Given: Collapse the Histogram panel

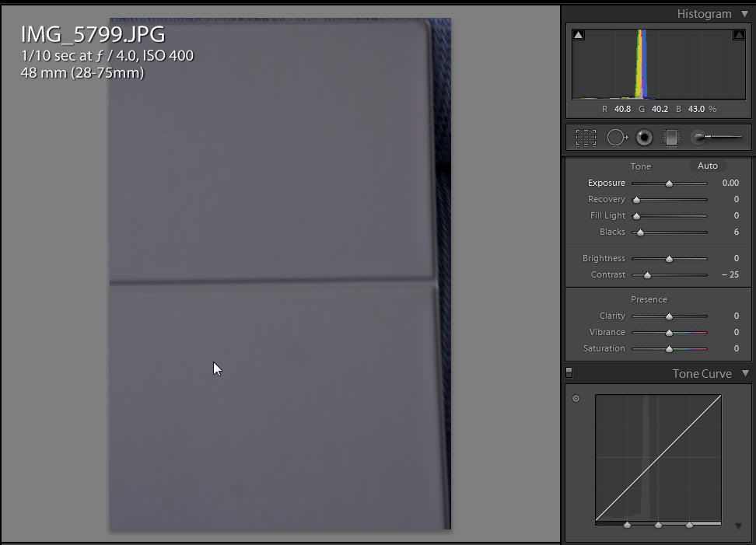Looking at the screenshot, I should coord(744,14).
